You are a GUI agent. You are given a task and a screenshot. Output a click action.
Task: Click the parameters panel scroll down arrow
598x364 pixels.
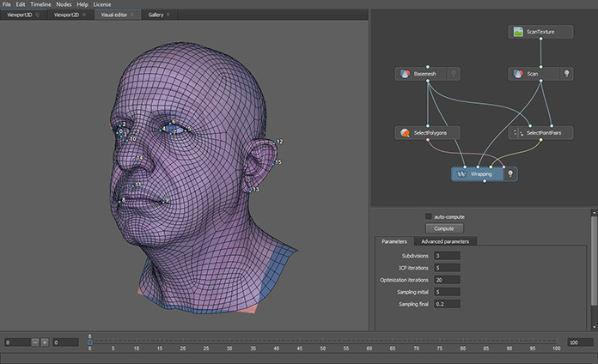tap(595, 327)
